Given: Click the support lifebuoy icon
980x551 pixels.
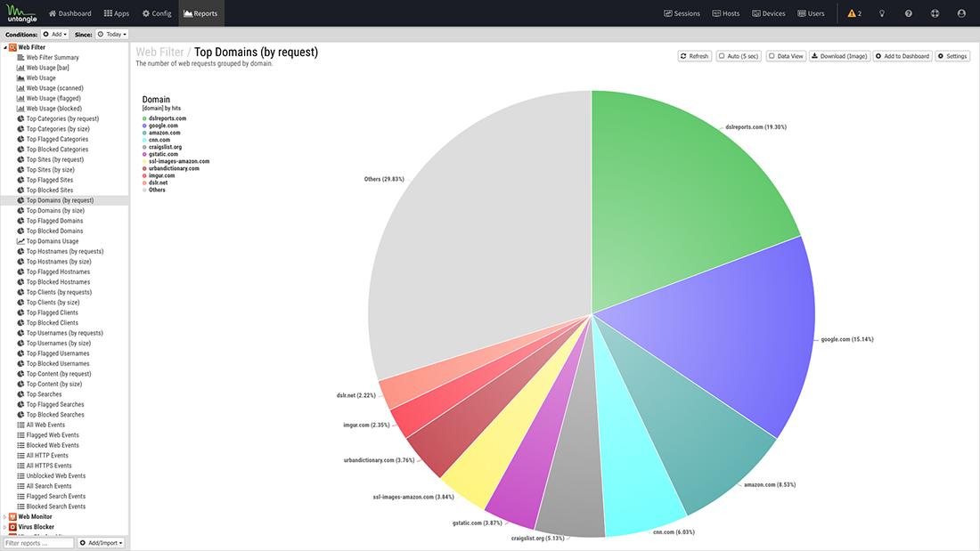Looking at the screenshot, I should [935, 13].
